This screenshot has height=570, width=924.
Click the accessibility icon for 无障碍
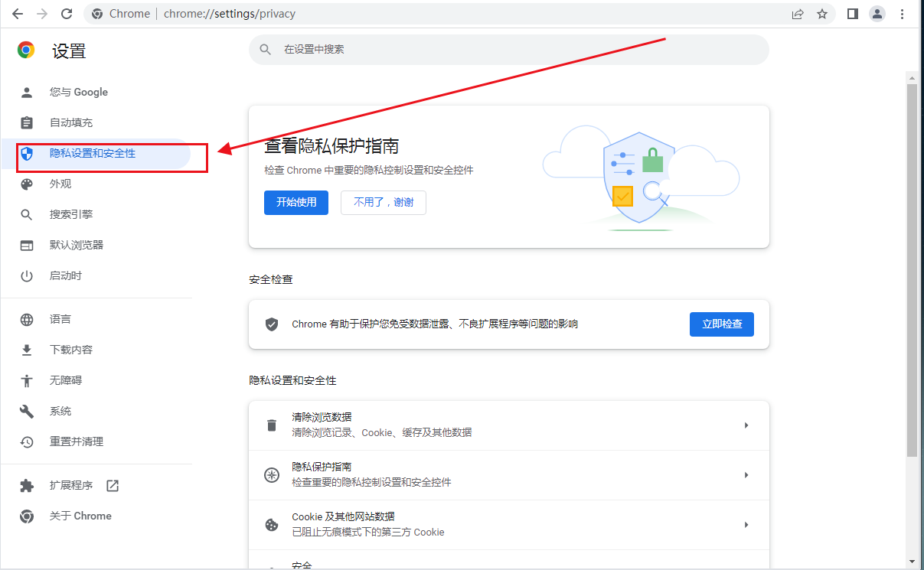tap(27, 380)
